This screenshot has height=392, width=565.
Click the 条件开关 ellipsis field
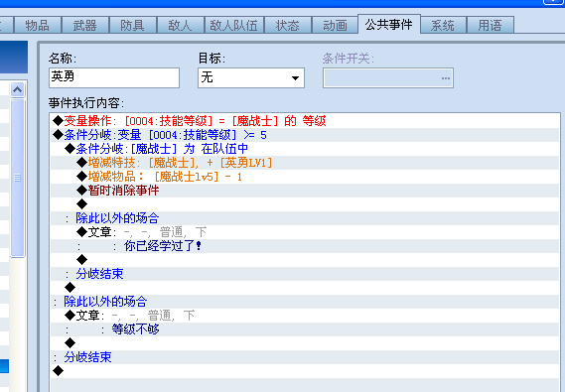pos(388,77)
